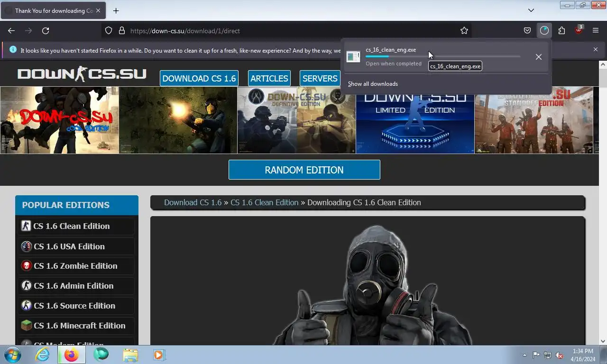This screenshot has width=607, height=364.
Task: Launch Internet Explorer from taskbar
Action: click(x=43, y=355)
